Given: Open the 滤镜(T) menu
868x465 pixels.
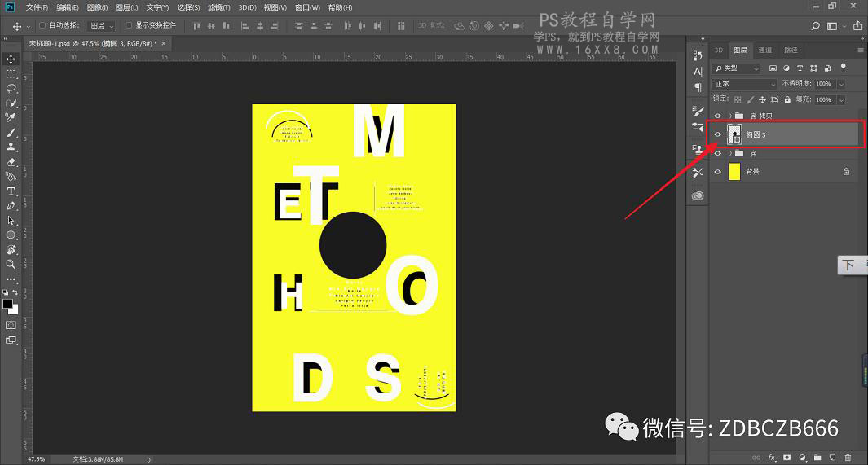Looking at the screenshot, I should (218, 8).
